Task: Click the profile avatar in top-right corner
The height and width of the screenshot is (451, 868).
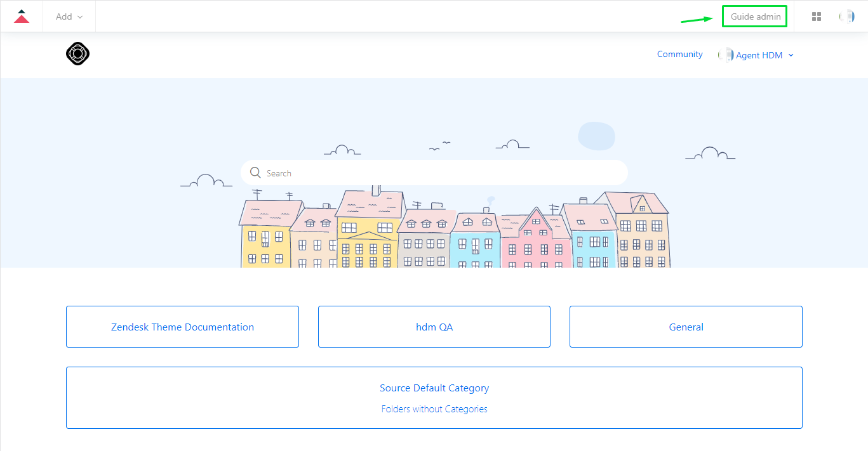Action: click(x=846, y=16)
